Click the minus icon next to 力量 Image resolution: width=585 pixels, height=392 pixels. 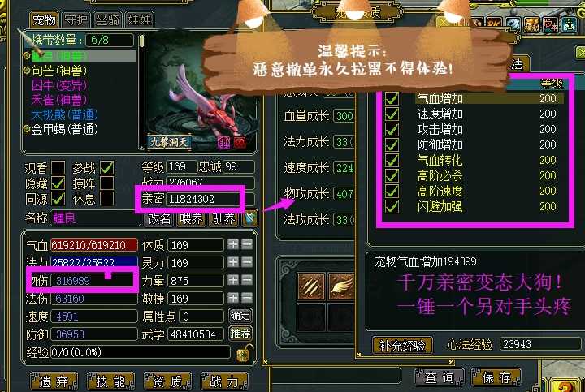pyautogui.click(x=247, y=280)
